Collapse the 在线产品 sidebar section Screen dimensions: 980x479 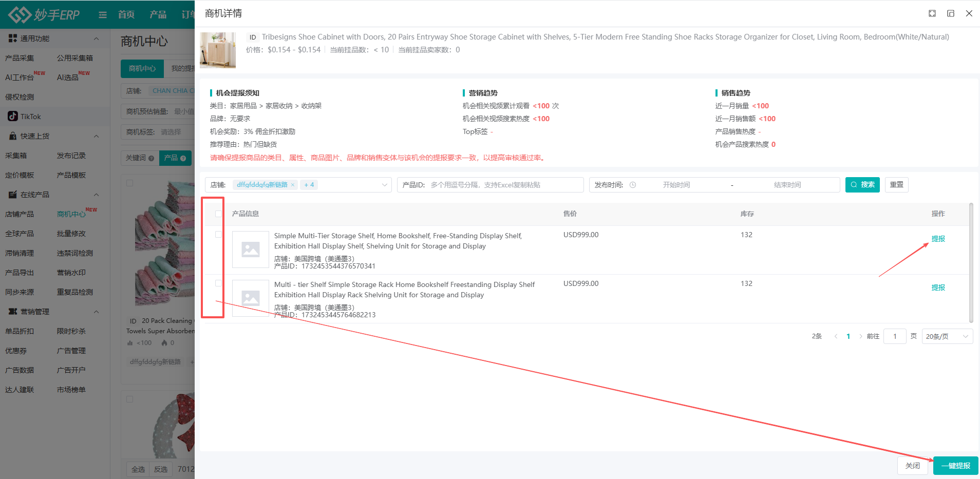coord(96,195)
